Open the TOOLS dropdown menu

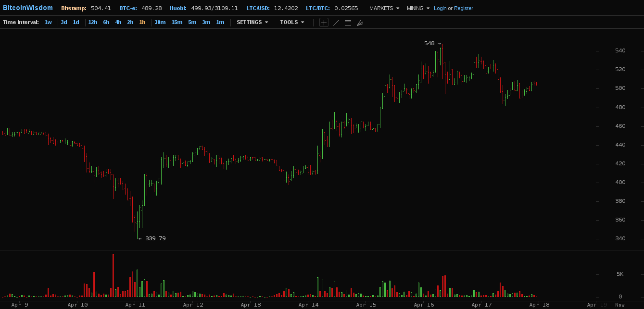[x=292, y=22]
